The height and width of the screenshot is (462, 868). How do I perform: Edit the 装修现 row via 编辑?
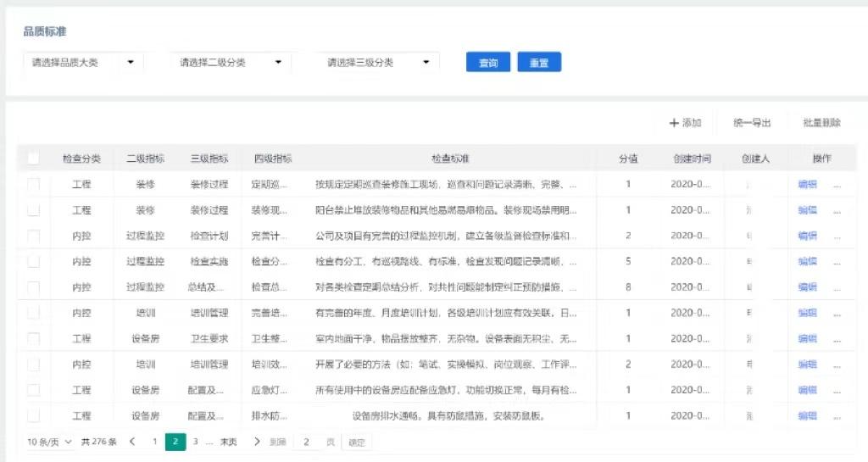pos(808,209)
